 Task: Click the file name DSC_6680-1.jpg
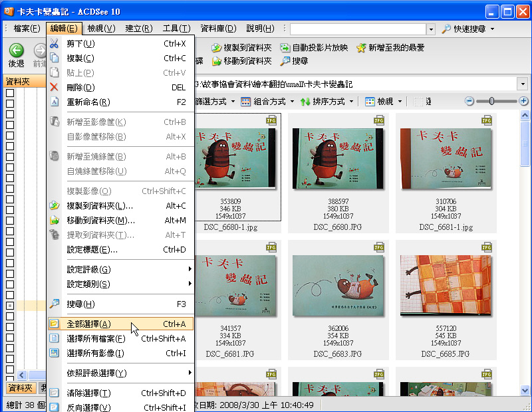coord(230,227)
